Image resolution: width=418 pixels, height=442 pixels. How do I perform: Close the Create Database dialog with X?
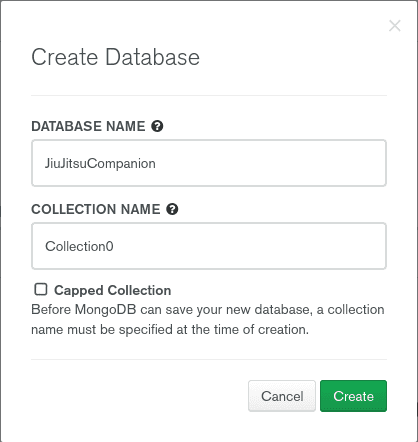pos(395,26)
